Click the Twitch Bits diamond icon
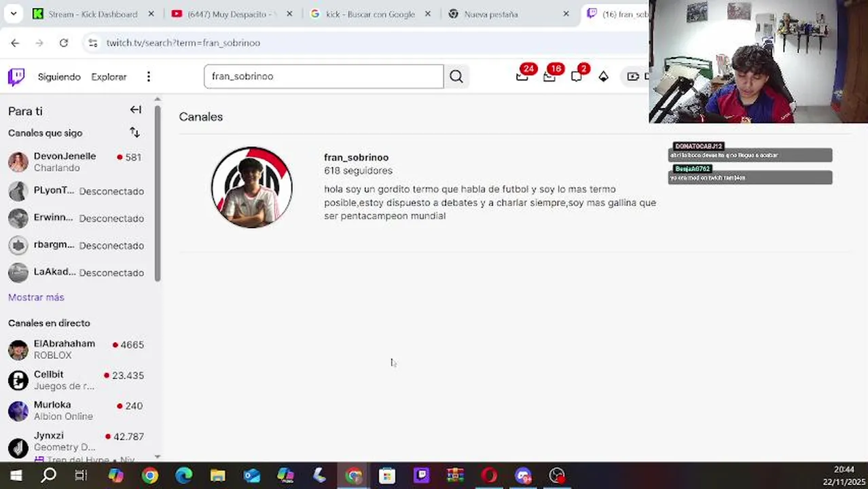This screenshot has height=489, width=868. 603,77
